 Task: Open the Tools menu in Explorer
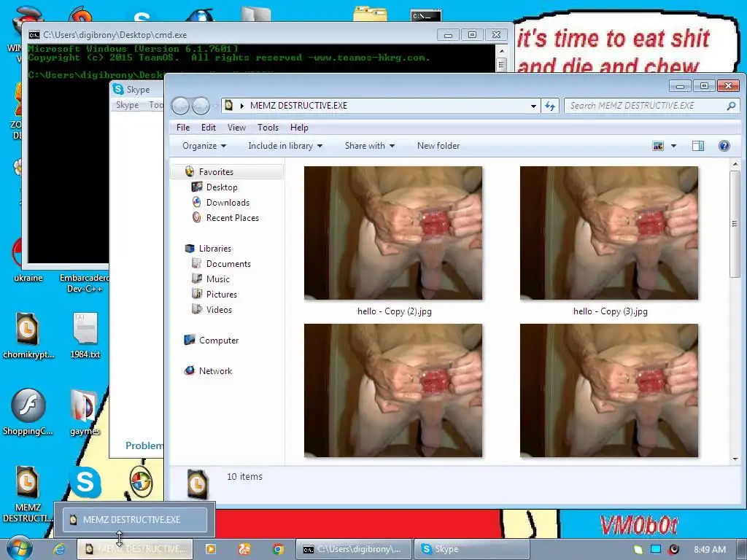pos(268,128)
